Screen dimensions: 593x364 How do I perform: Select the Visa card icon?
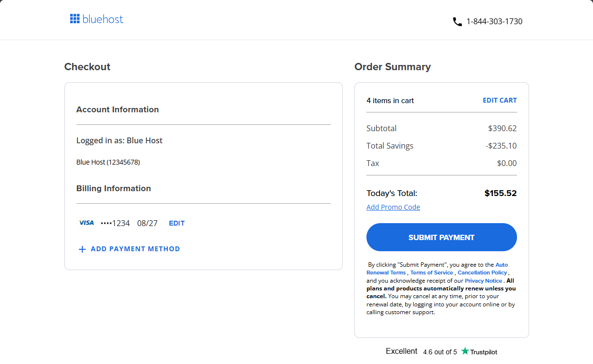87,223
